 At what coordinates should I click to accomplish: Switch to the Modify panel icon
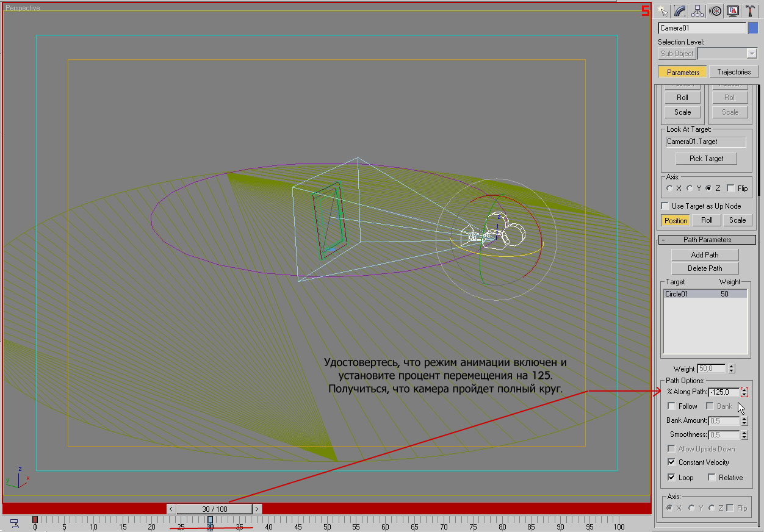680,11
